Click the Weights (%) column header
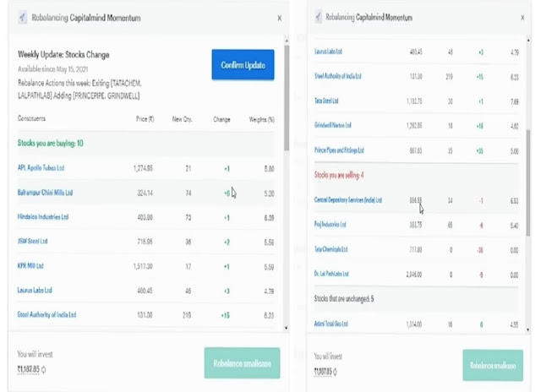Screen dimensions: 541x392 point(262,120)
